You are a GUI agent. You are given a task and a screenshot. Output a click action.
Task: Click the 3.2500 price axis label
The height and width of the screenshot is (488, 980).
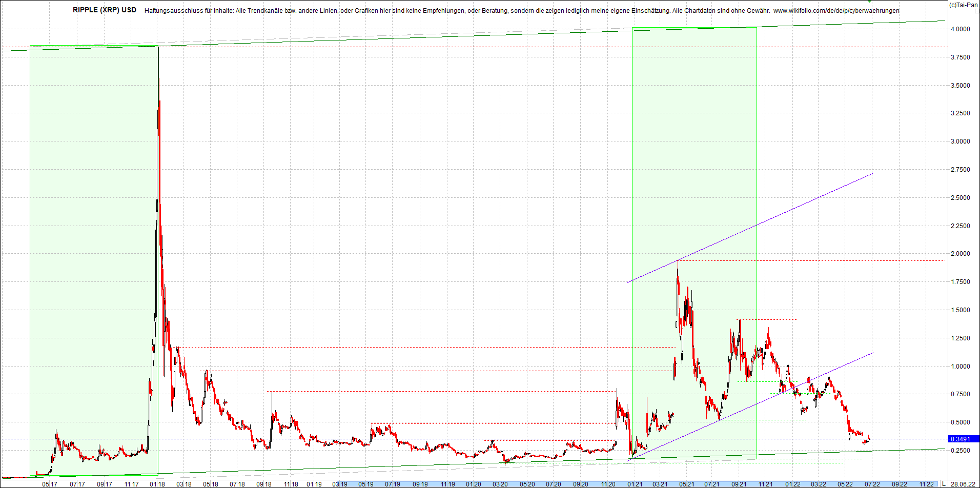coord(961,113)
